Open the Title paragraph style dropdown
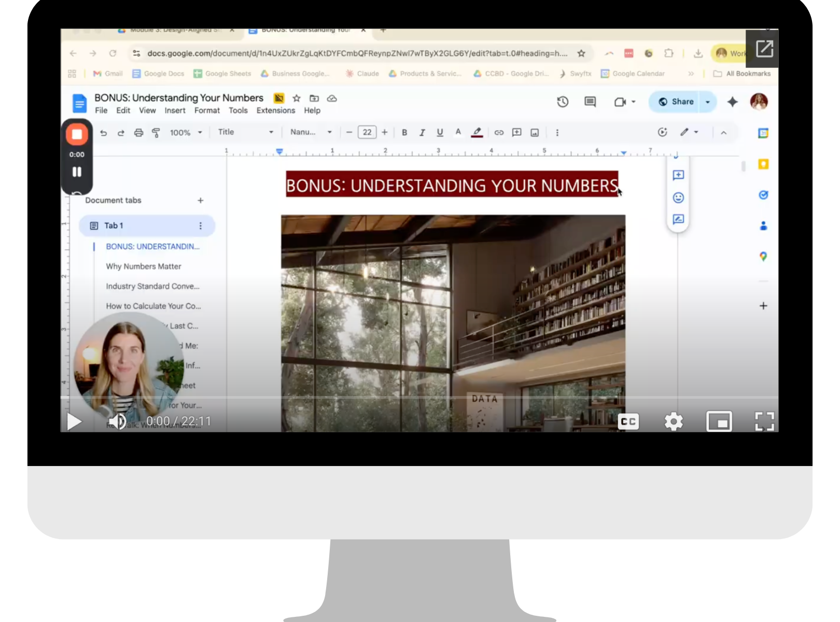Image resolution: width=840 pixels, height=622 pixels. pyautogui.click(x=245, y=132)
